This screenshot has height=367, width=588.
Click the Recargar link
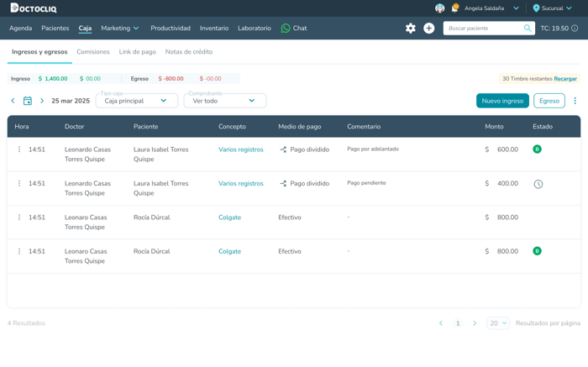(x=565, y=79)
